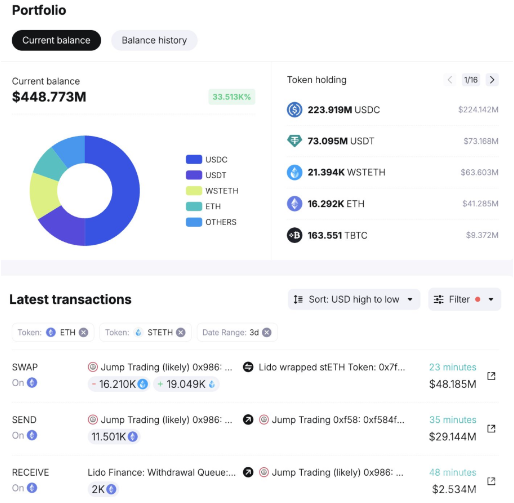
Task: Click the 33.513K% balance change badge
Action: tap(232, 97)
